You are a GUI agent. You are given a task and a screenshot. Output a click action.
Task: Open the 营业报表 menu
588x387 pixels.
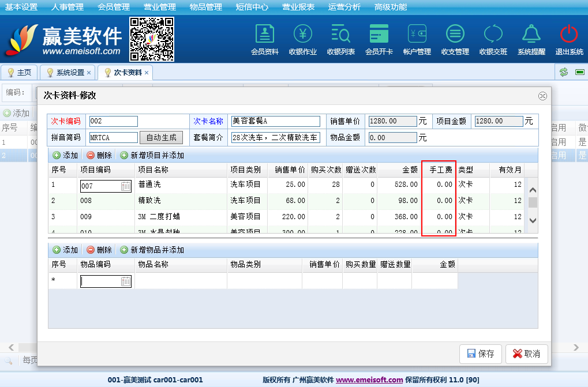pyautogui.click(x=298, y=7)
